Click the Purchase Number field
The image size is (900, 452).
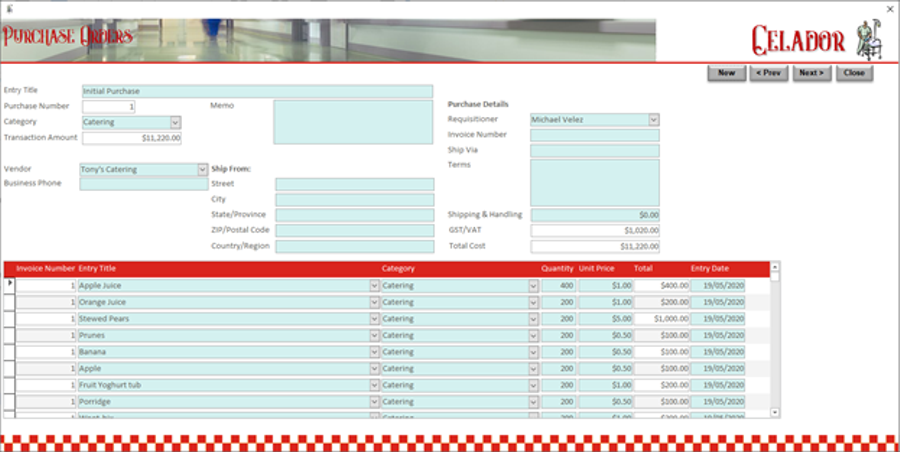pos(108,107)
